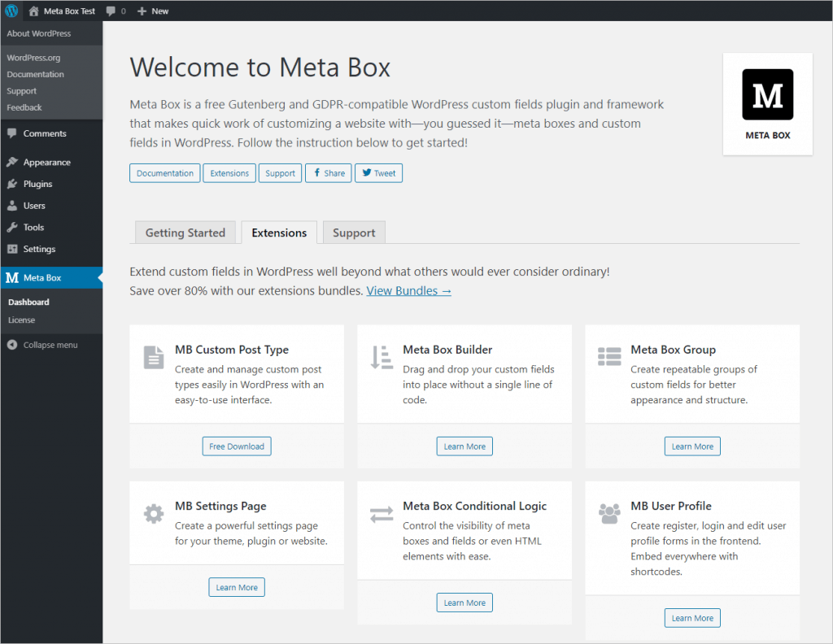Switch to the Getting Started tab
This screenshot has height=644, width=833.
coord(185,233)
